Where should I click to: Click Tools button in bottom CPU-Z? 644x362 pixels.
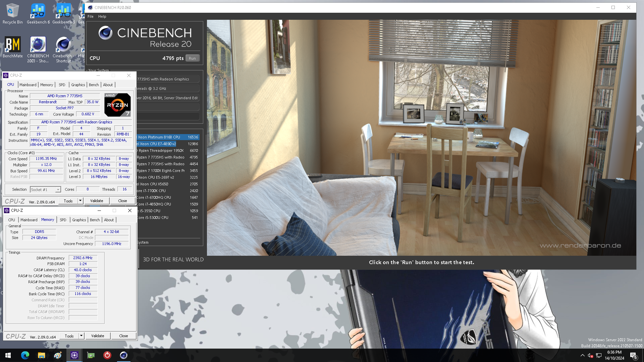pos(69,336)
